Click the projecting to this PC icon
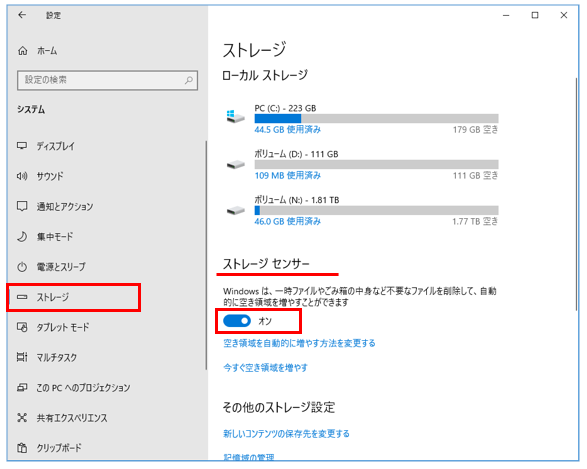The image size is (587, 469). (x=22, y=387)
